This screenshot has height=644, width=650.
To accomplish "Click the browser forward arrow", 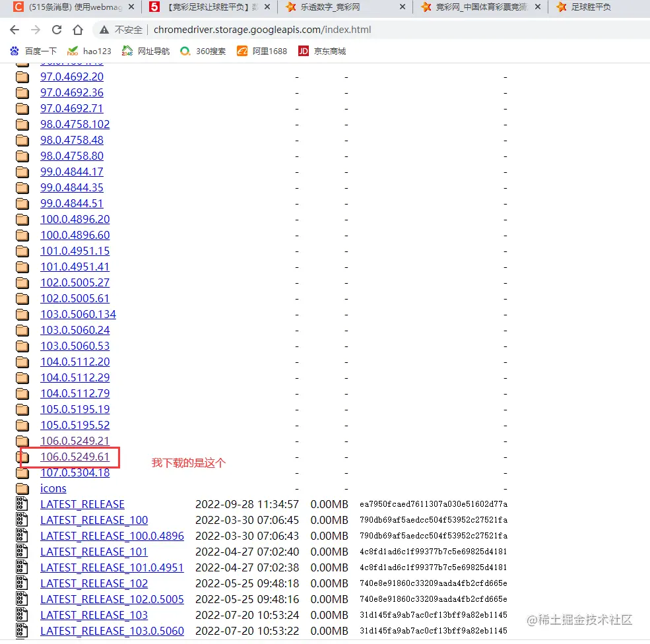I will pyautogui.click(x=36, y=30).
